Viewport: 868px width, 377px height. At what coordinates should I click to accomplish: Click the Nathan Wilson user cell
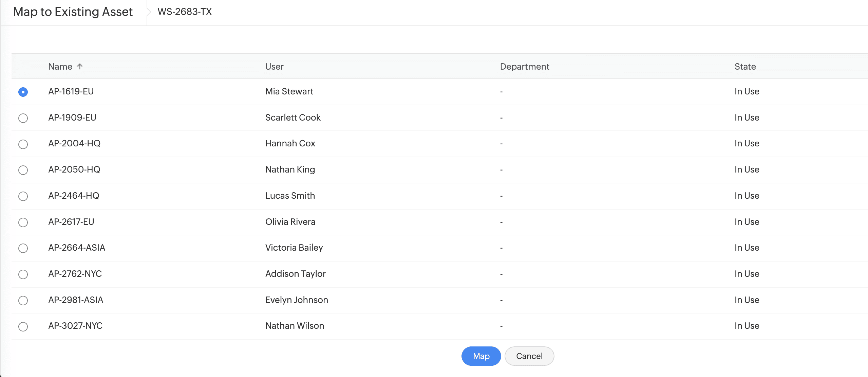[295, 326]
